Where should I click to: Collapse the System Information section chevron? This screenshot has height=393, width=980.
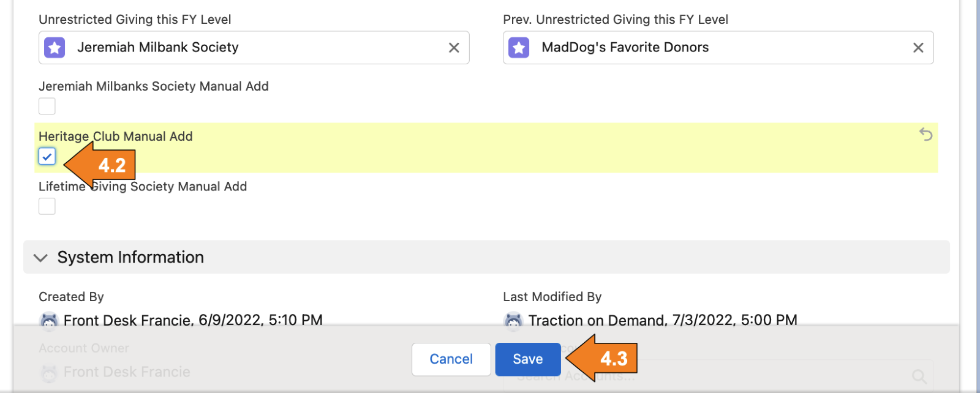pos(40,258)
